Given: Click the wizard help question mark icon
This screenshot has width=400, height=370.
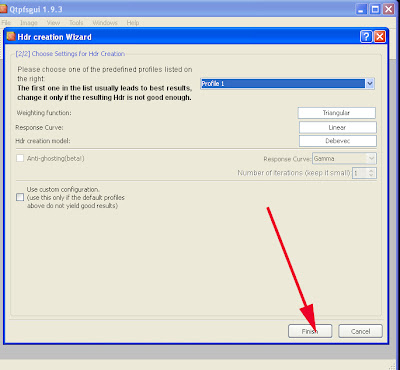Looking at the screenshot, I should click(x=366, y=37).
